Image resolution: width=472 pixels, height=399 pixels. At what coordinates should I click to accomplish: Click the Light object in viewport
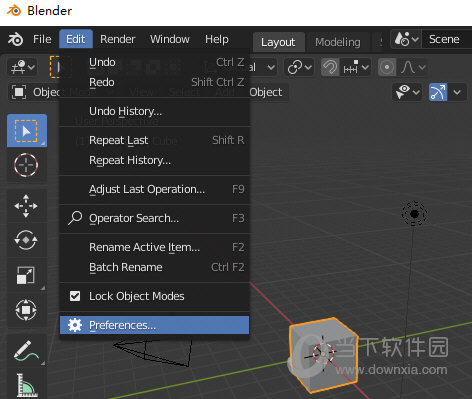[414, 214]
